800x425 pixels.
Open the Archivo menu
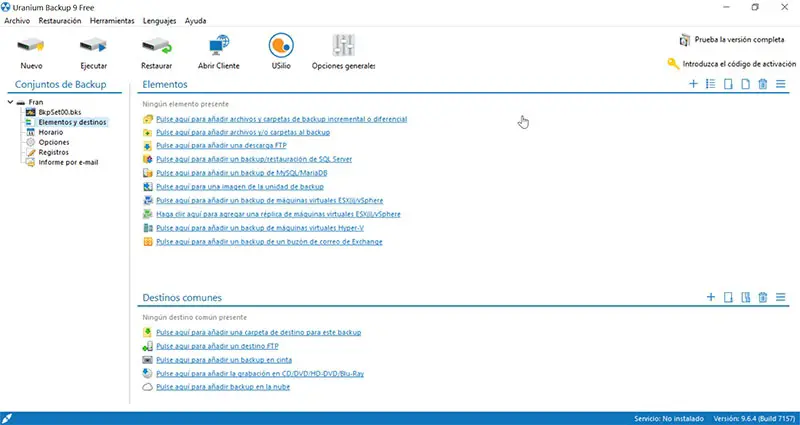pyautogui.click(x=17, y=21)
